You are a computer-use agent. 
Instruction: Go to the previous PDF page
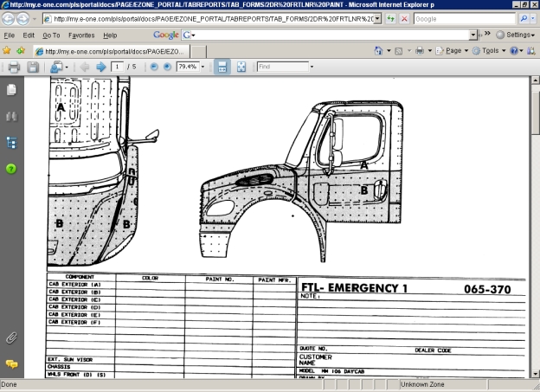(85, 67)
